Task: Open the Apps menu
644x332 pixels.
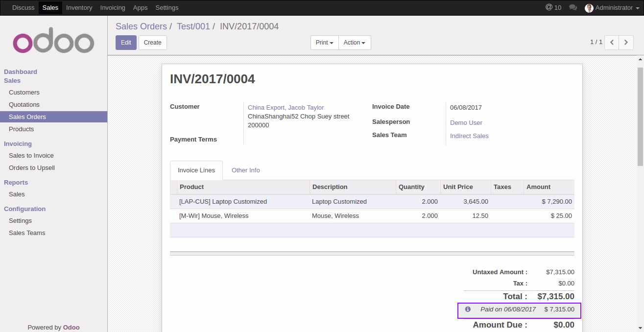Action: pyautogui.click(x=140, y=8)
